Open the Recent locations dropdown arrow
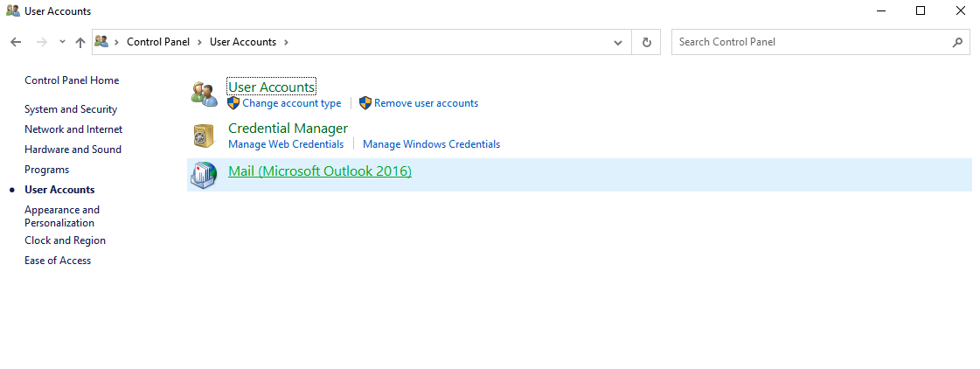Image resolution: width=980 pixels, height=369 pixels. (x=62, y=42)
